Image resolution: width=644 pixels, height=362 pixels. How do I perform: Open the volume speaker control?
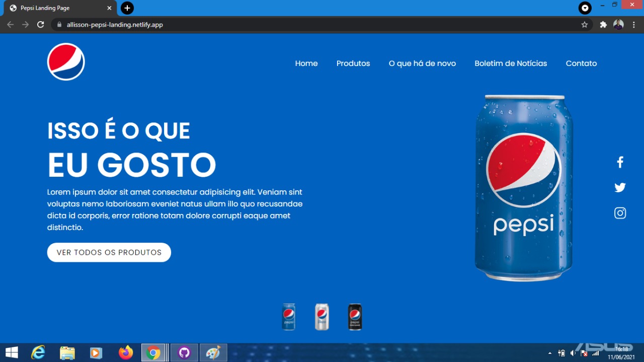(573, 353)
